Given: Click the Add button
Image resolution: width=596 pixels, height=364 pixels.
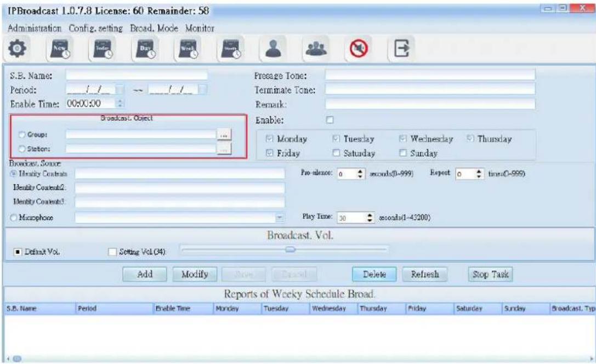Looking at the screenshot, I should (145, 274).
